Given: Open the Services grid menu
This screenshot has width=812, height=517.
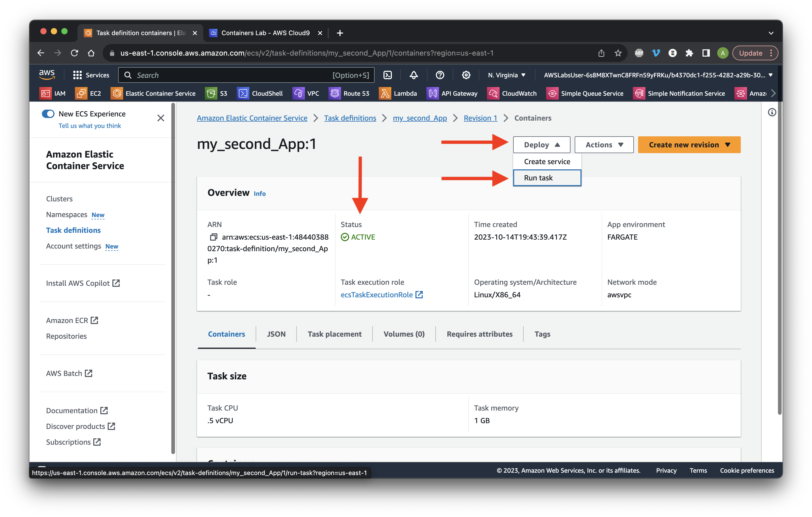Looking at the screenshot, I should pyautogui.click(x=91, y=75).
